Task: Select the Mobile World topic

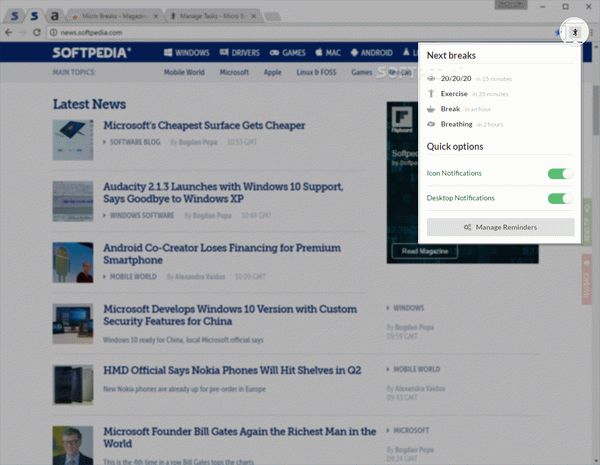Action: (x=184, y=72)
